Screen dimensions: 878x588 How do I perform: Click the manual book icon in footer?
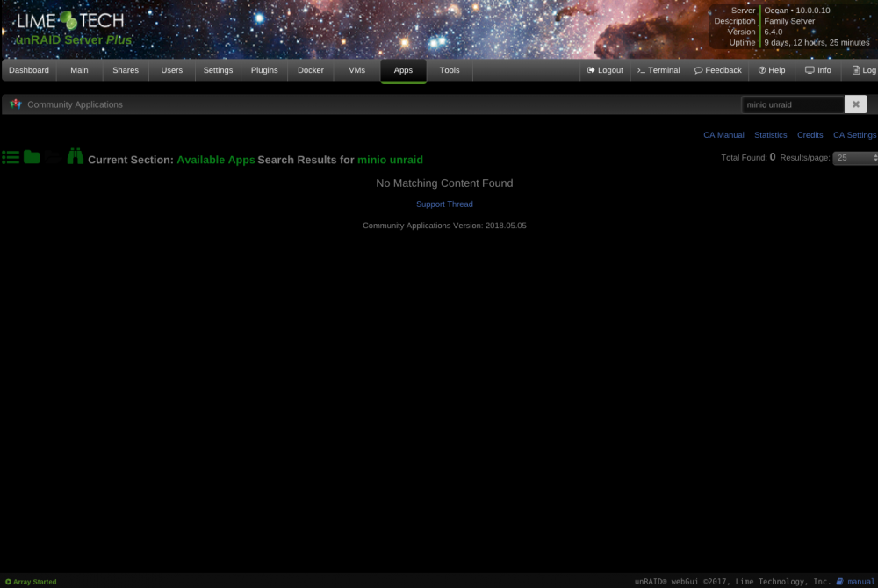839,582
